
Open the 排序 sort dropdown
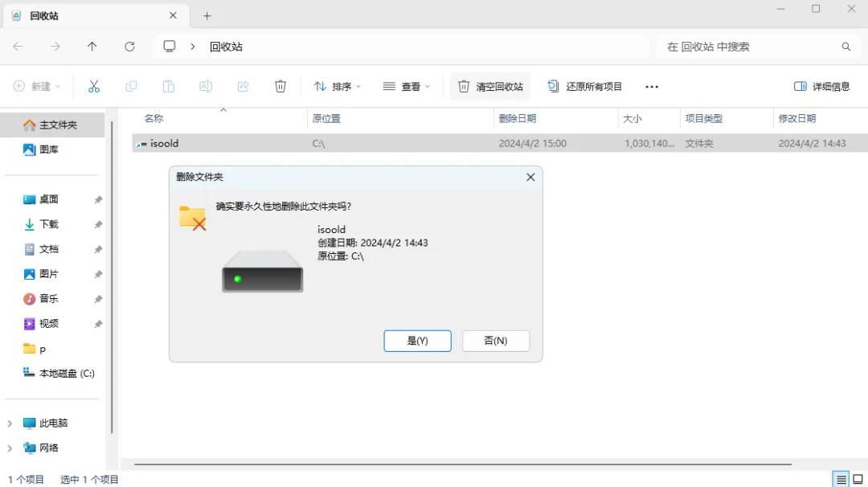(x=337, y=86)
